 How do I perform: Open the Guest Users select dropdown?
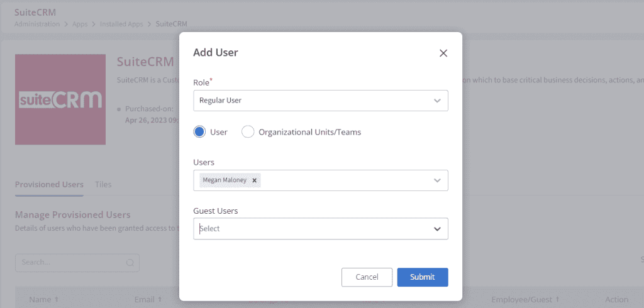tap(320, 229)
